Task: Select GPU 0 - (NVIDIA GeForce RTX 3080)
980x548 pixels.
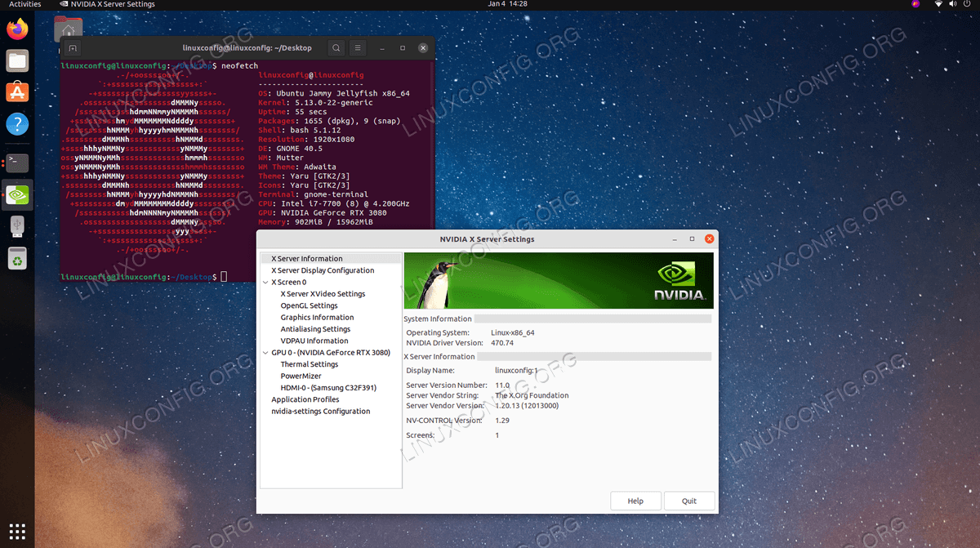Action: click(331, 353)
